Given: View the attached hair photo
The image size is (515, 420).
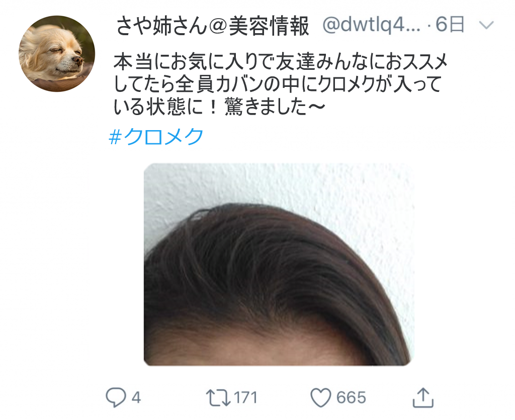Looking at the screenshot, I should point(279,264).
